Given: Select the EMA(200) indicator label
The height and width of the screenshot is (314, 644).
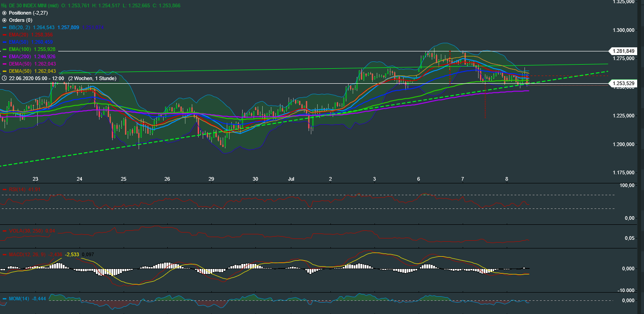Looking at the screenshot, I should point(20,56).
